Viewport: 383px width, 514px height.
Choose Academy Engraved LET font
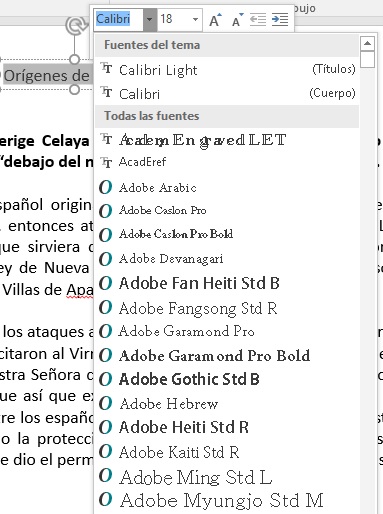[227, 140]
